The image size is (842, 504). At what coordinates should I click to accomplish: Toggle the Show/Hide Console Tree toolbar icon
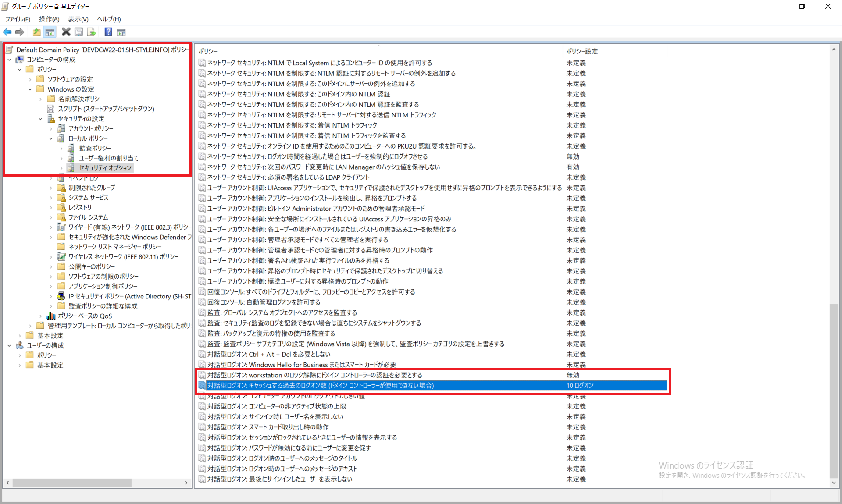pyautogui.click(x=50, y=32)
